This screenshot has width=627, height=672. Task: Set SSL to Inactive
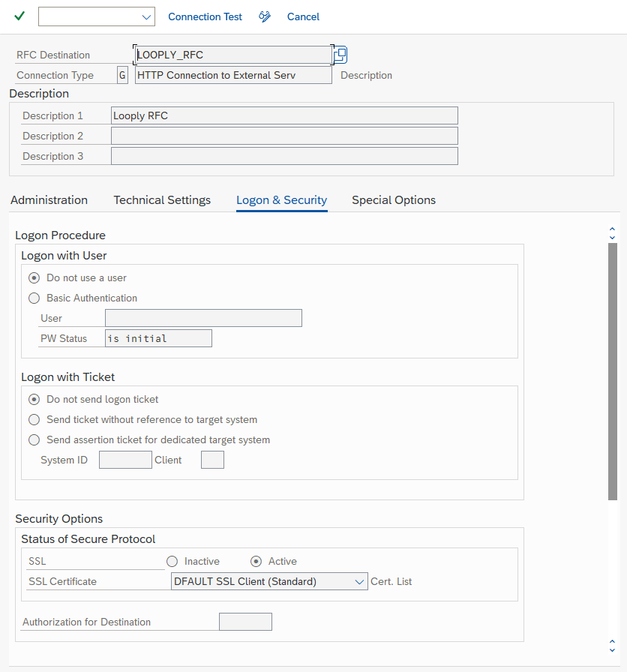[x=172, y=561]
